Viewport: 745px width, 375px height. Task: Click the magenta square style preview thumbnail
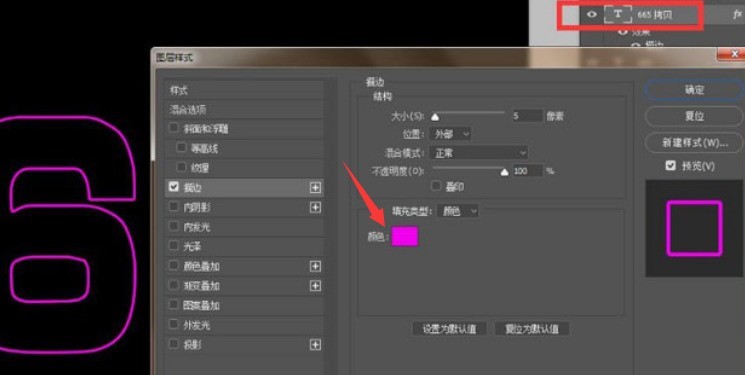coord(694,229)
